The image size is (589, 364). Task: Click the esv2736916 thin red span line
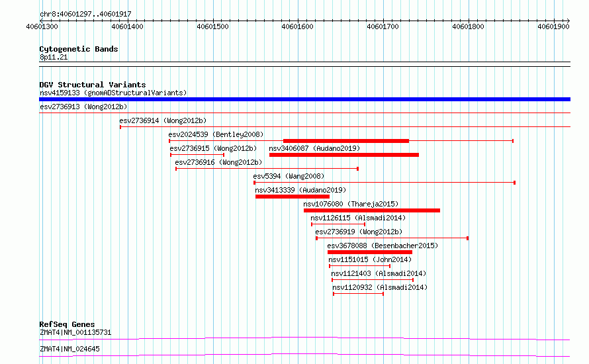267,169
